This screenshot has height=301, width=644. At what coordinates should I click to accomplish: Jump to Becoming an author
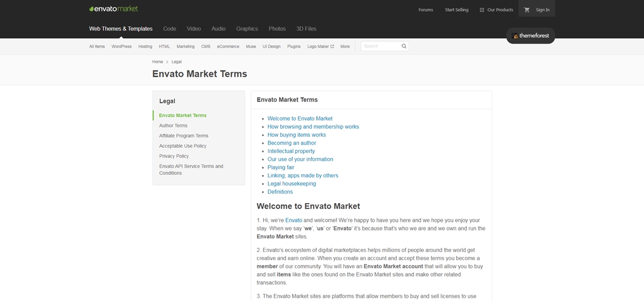click(292, 143)
